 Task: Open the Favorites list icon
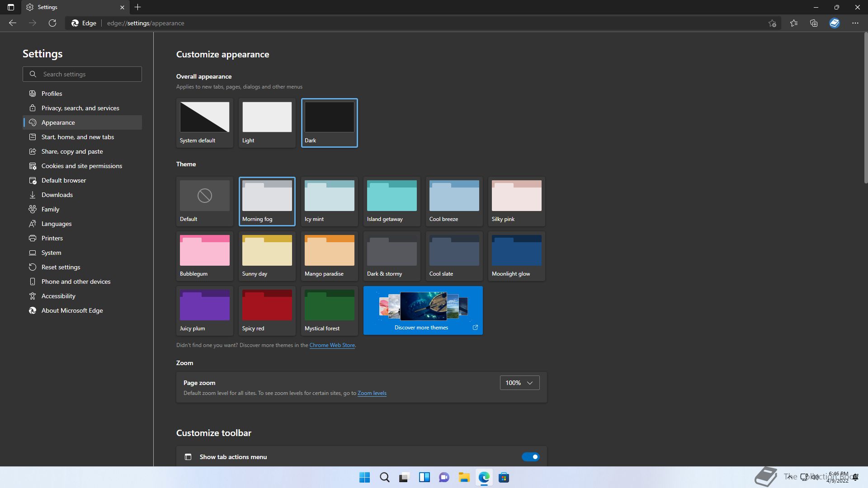[x=794, y=23]
